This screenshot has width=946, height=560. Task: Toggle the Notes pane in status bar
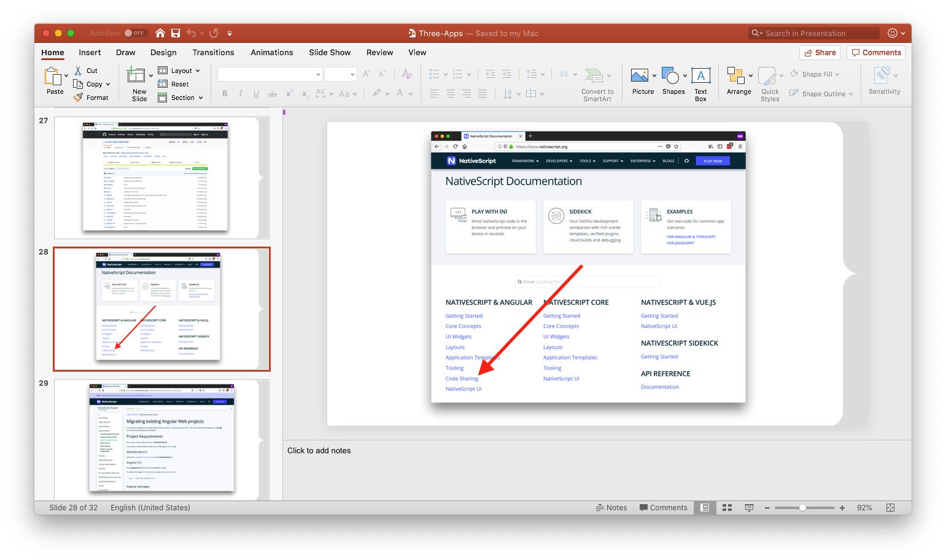point(611,508)
